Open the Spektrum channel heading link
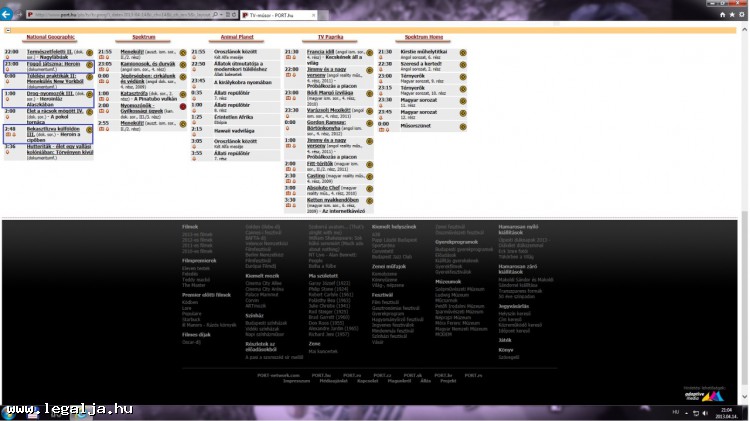The width and height of the screenshot is (750, 421). pos(143,37)
